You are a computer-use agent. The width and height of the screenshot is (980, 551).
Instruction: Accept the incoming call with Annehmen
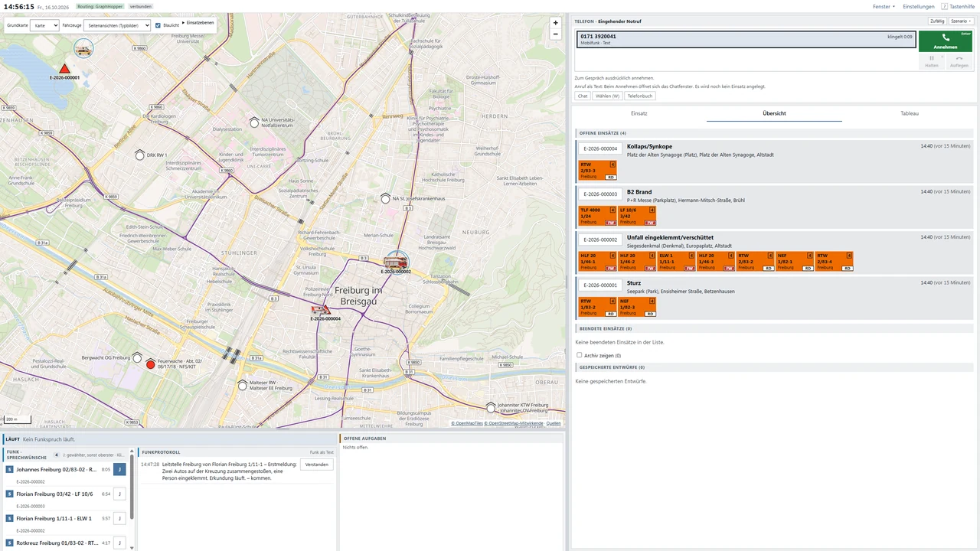(946, 41)
